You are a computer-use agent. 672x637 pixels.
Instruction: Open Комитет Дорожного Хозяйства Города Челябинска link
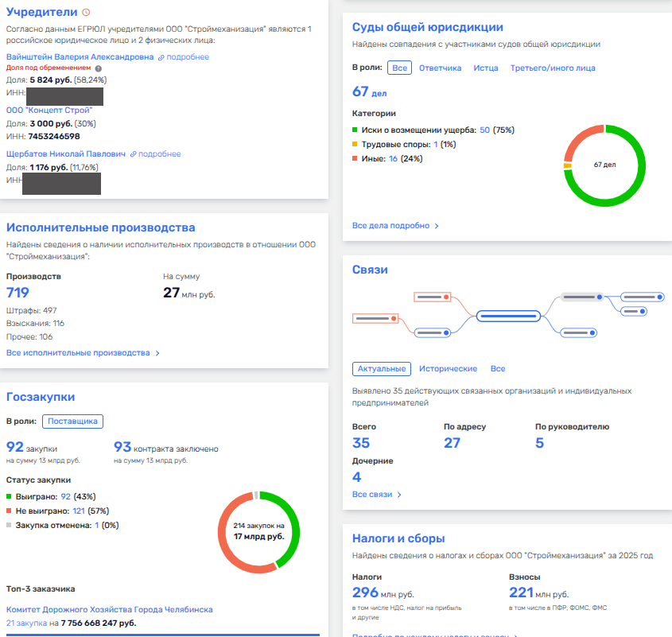point(109,610)
